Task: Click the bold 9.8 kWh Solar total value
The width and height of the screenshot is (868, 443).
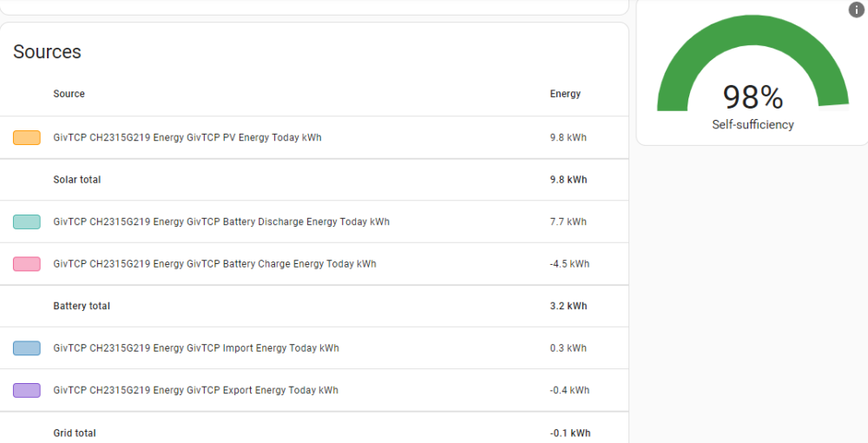Action: pyautogui.click(x=569, y=180)
